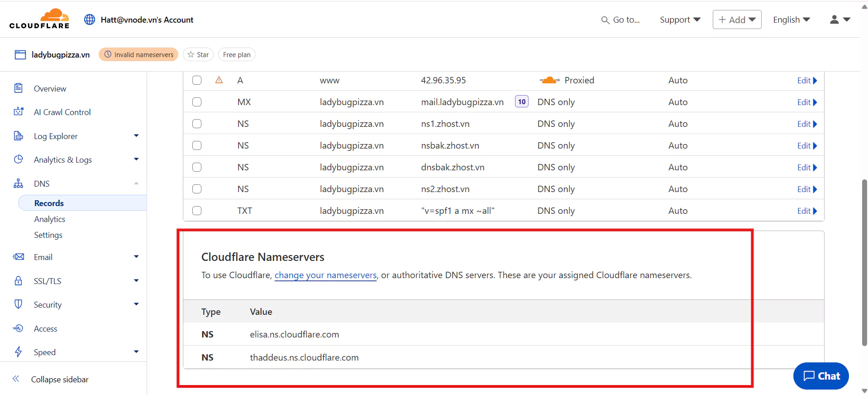Click the Invalid nameservers status badge
Image resolution: width=868 pixels, height=395 pixels.
[x=138, y=54]
